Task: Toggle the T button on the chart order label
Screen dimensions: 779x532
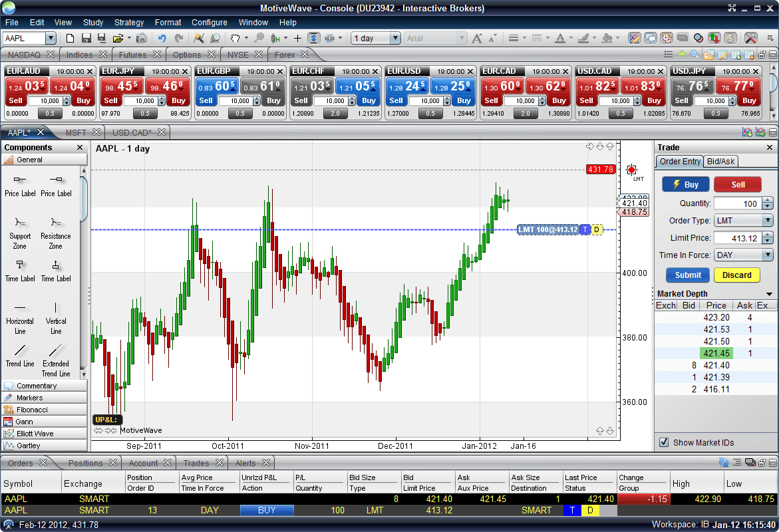Action: click(584, 229)
